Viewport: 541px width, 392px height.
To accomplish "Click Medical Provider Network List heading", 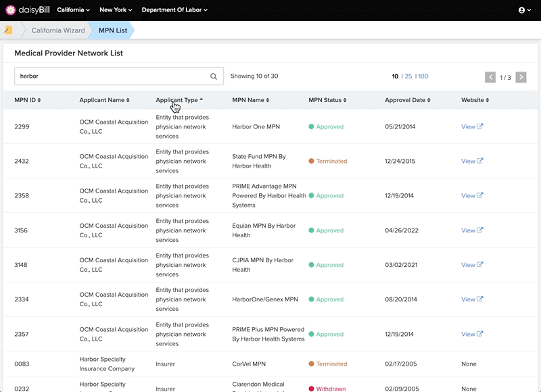I will click(69, 53).
